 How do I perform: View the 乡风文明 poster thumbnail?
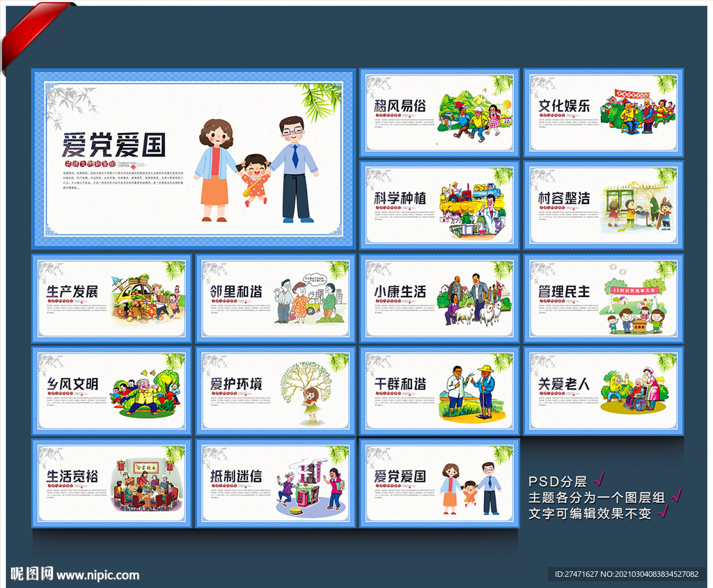pyautogui.click(x=112, y=391)
